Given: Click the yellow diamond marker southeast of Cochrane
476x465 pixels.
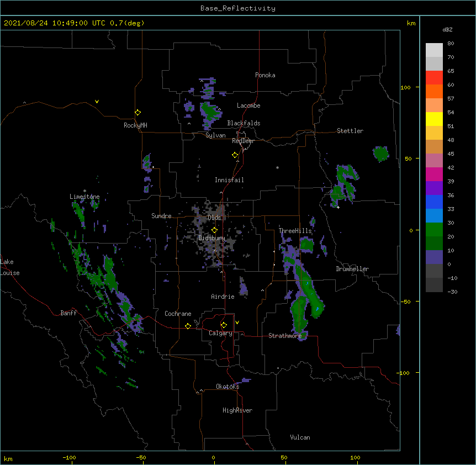Looking at the screenshot, I should [x=188, y=326].
